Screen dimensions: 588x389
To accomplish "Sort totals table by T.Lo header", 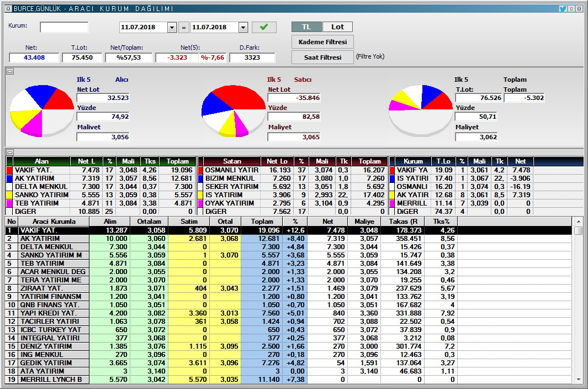I will pos(443,161).
